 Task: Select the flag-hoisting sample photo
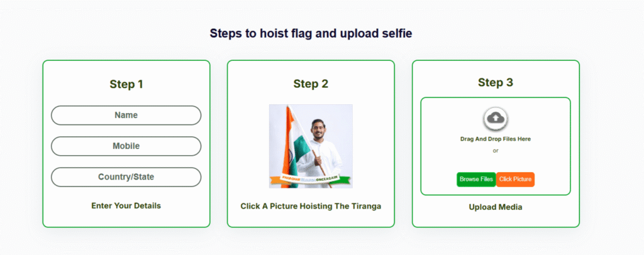click(311, 146)
